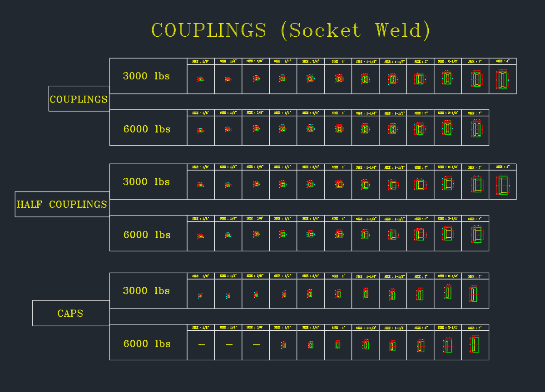Select the 2-1/2" cap symbol, Caps 6000 lbs
Image resolution: width=545 pixels, height=392 pixels.
[x=448, y=345]
